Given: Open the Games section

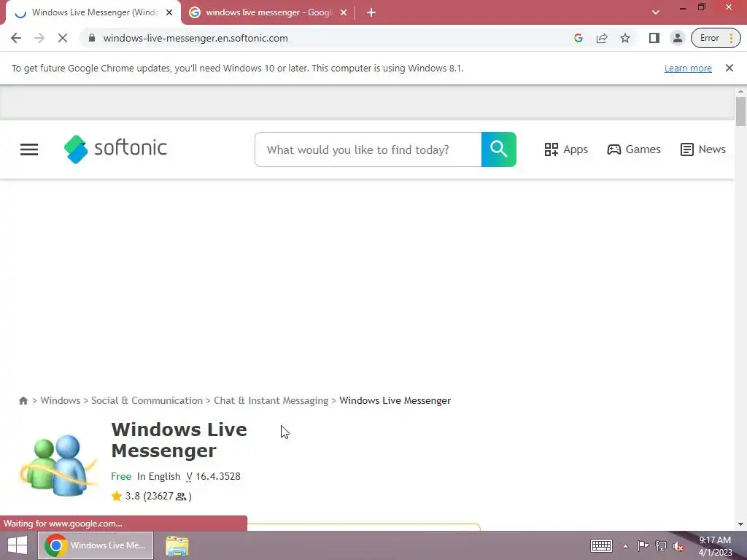Looking at the screenshot, I should click(634, 149).
